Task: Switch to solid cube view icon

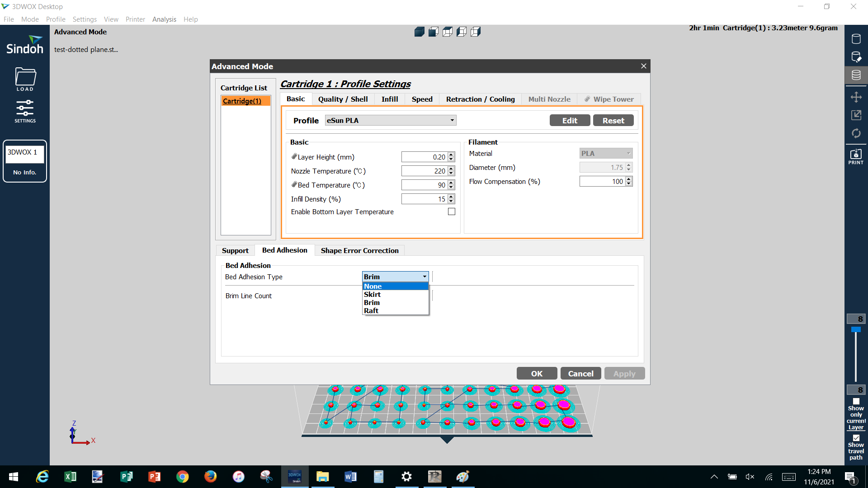Action: click(x=420, y=32)
